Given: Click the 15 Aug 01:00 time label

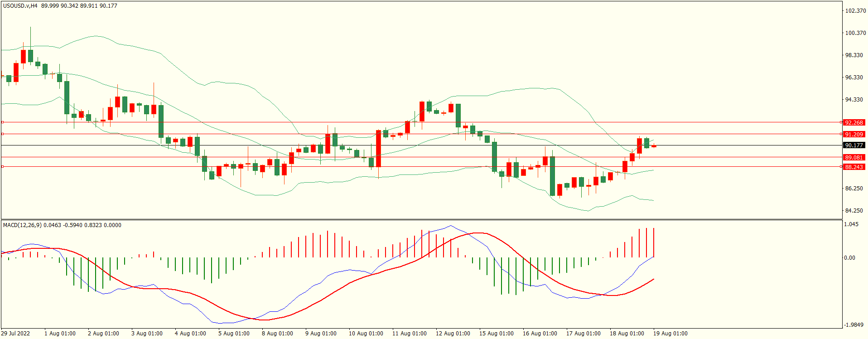Looking at the screenshot, I should 496,334.
